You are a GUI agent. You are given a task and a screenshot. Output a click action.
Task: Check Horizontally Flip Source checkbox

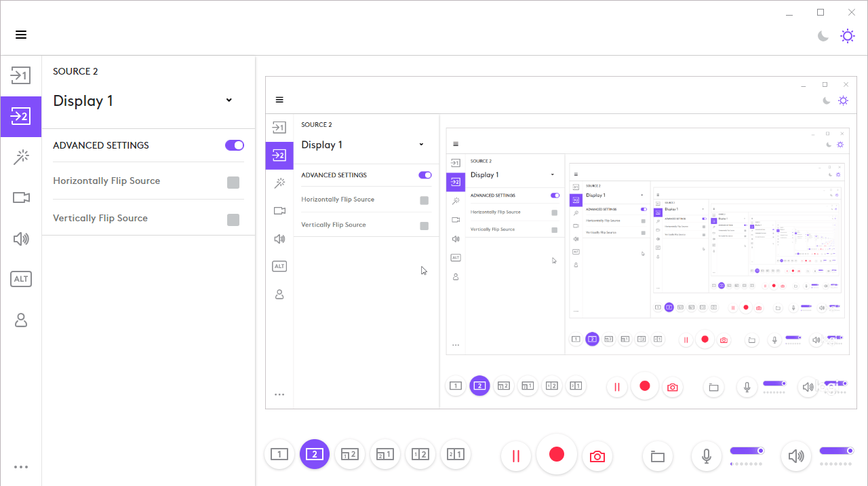tap(233, 183)
